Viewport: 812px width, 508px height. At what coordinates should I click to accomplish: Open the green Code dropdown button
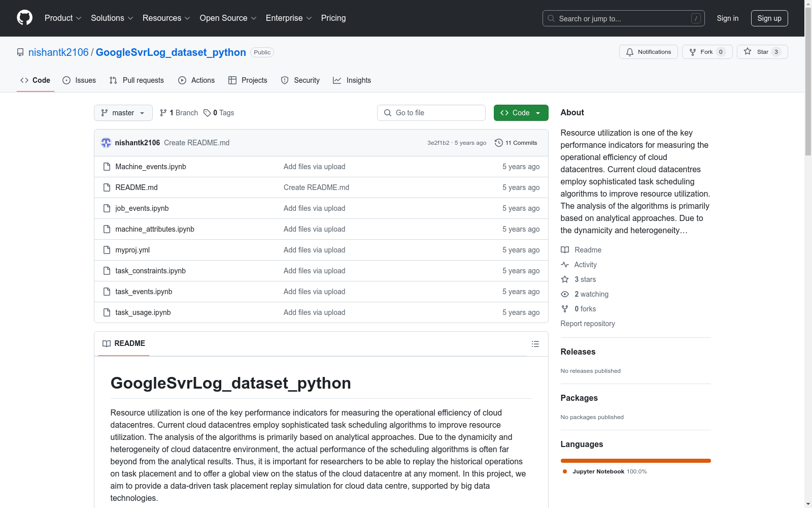click(x=521, y=113)
